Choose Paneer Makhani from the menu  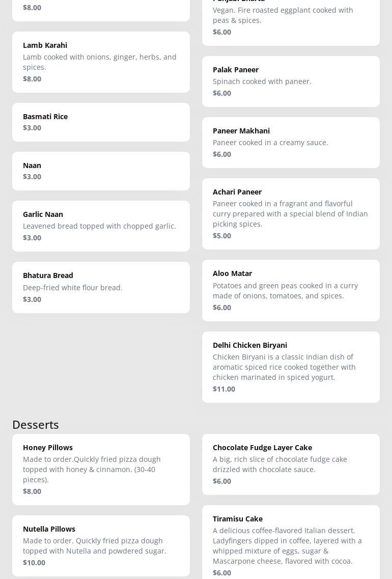click(x=291, y=142)
